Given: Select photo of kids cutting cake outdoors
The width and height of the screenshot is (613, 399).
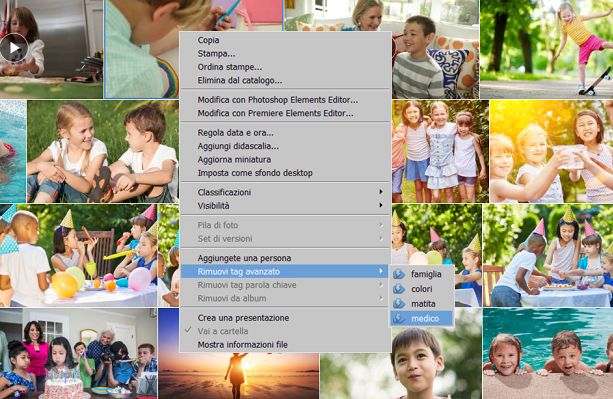Looking at the screenshot, I should click(548, 255).
